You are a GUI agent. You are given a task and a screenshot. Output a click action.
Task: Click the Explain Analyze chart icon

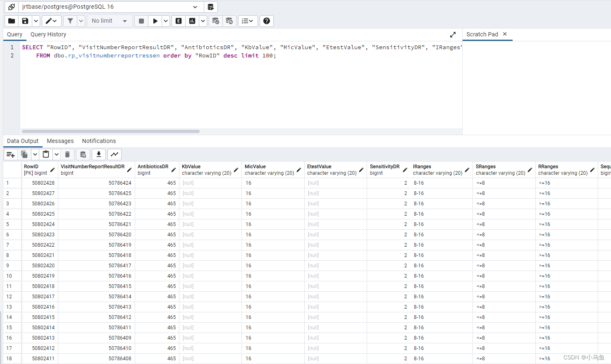(192, 21)
